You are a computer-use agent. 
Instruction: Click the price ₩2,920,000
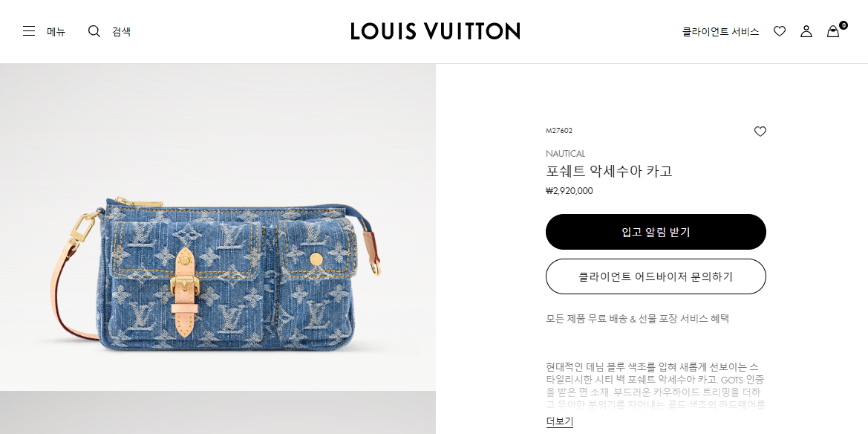click(x=569, y=191)
